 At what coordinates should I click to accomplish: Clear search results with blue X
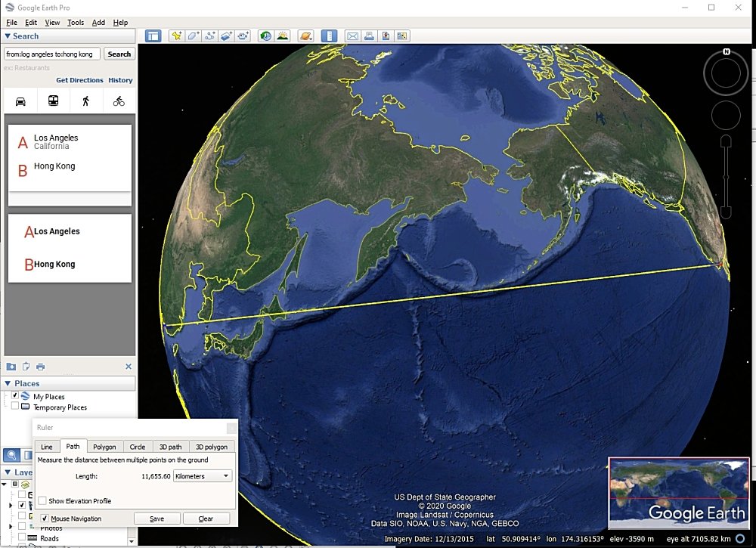pos(129,367)
